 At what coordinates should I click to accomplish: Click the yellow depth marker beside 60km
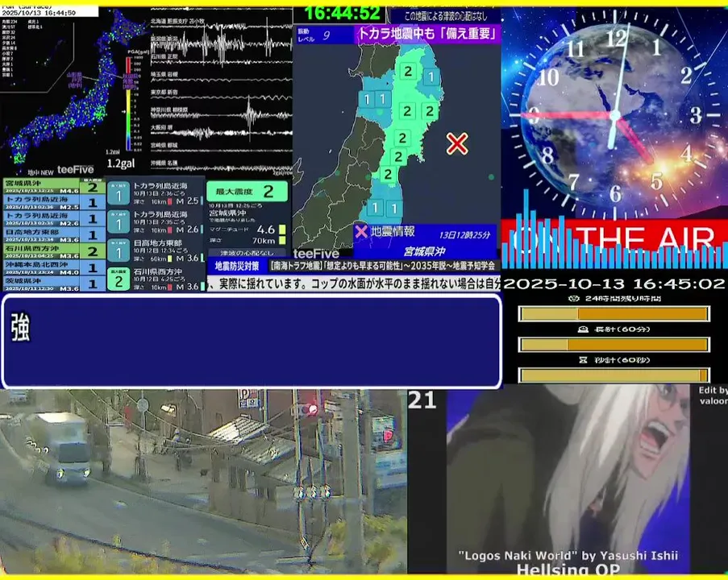click(170, 259)
